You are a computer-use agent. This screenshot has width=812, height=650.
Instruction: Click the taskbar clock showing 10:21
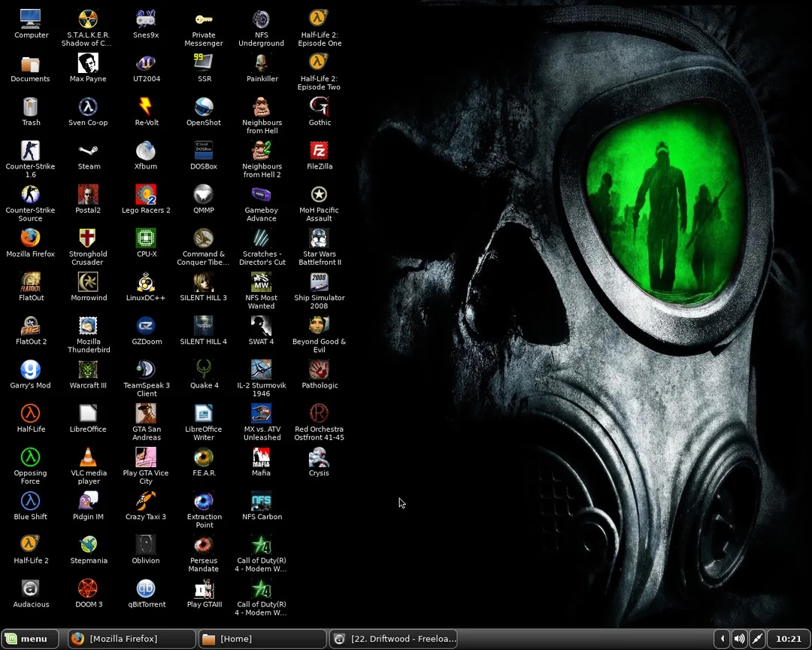[788, 639]
